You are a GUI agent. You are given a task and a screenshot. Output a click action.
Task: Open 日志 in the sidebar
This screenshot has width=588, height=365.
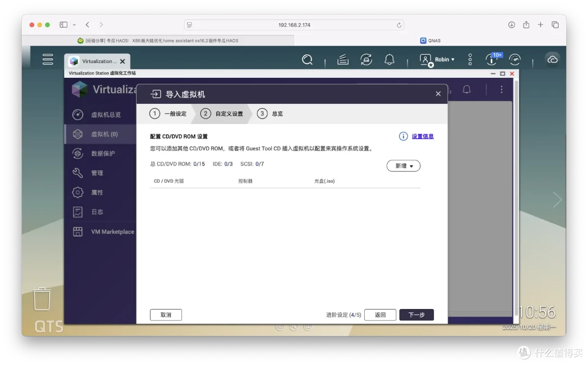(101, 212)
